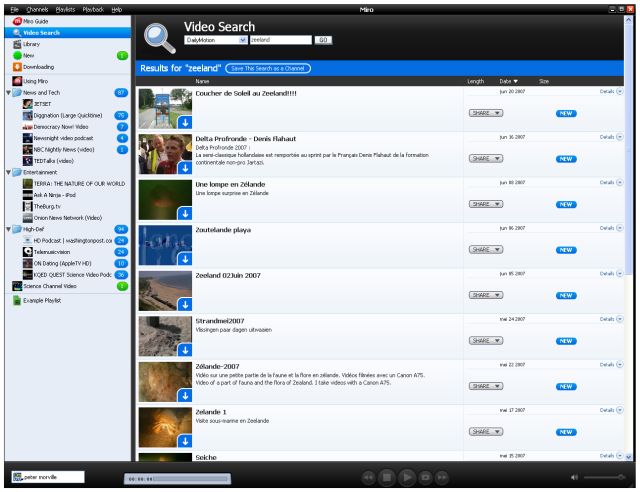
Task: Click the zeeland search text field
Action: (x=280, y=40)
